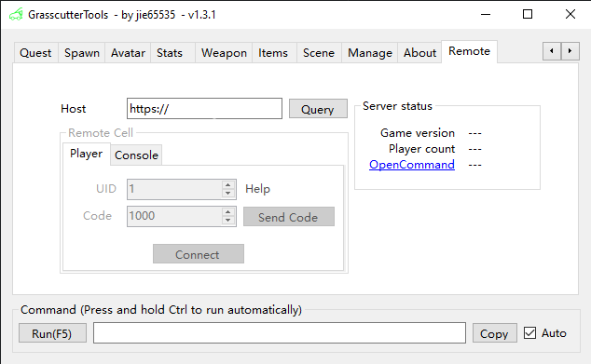Click the GrasscutterTools app icon in title bar

16,15
